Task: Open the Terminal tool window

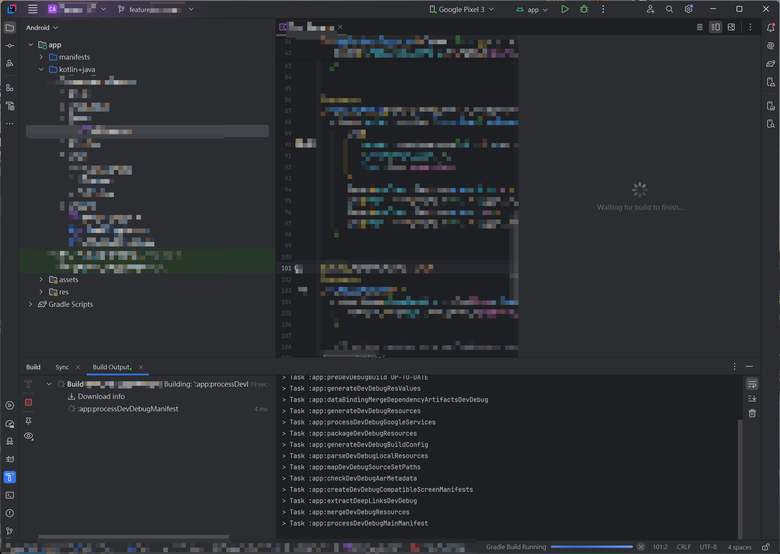Action: (9, 495)
